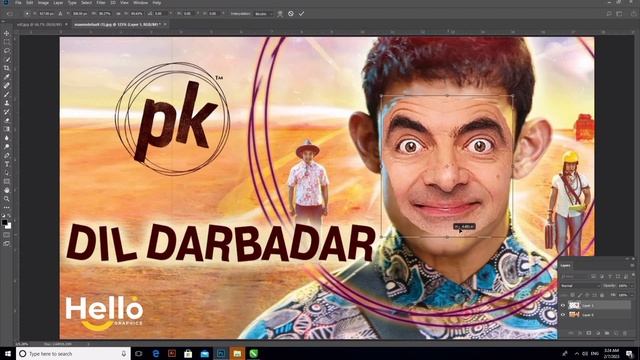Lock transparent pixels in Layers panel
This screenshot has height=360, width=640.
tap(573, 295)
